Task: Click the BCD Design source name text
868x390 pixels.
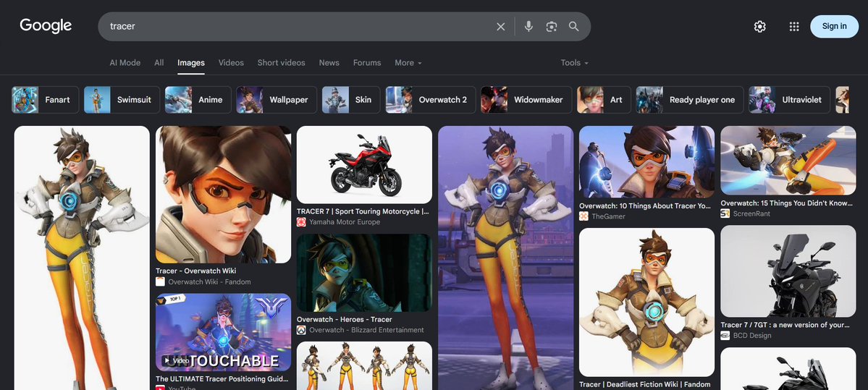Action: [751, 335]
